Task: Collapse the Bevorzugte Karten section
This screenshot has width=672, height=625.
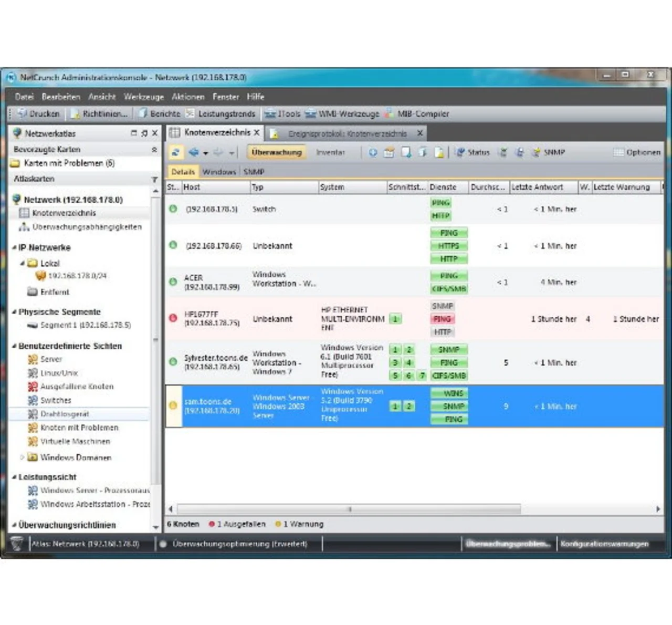Action: coord(154,150)
